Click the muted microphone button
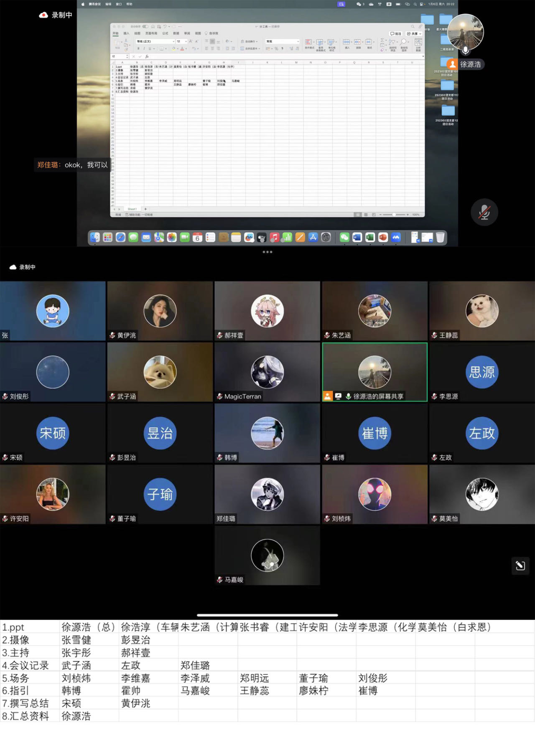Image resolution: width=535 pixels, height=756 pixels. click(484, 212)
